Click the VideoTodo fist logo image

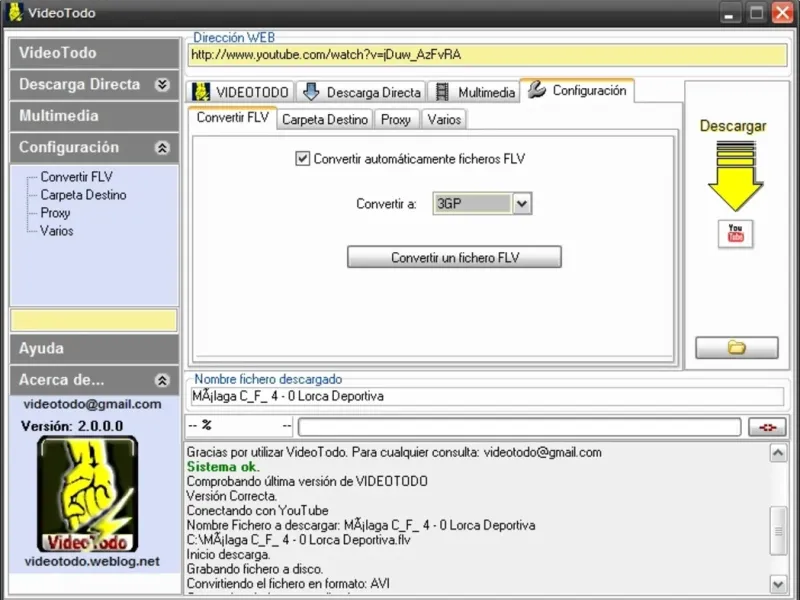coord(88,494)
